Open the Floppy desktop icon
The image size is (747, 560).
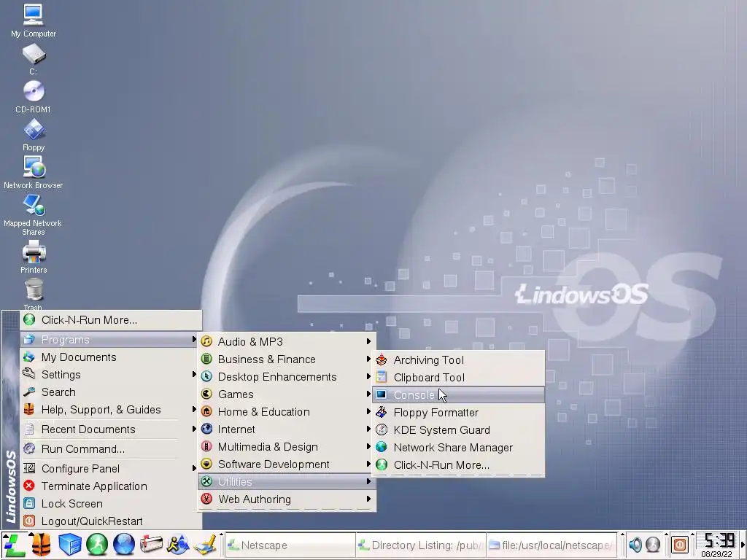point(34,135)
